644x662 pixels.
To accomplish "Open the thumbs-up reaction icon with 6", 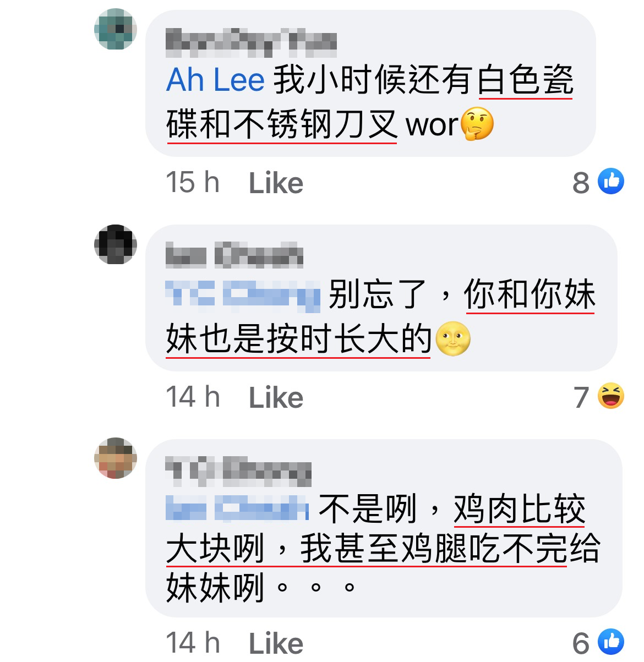I will coord(611,642).
